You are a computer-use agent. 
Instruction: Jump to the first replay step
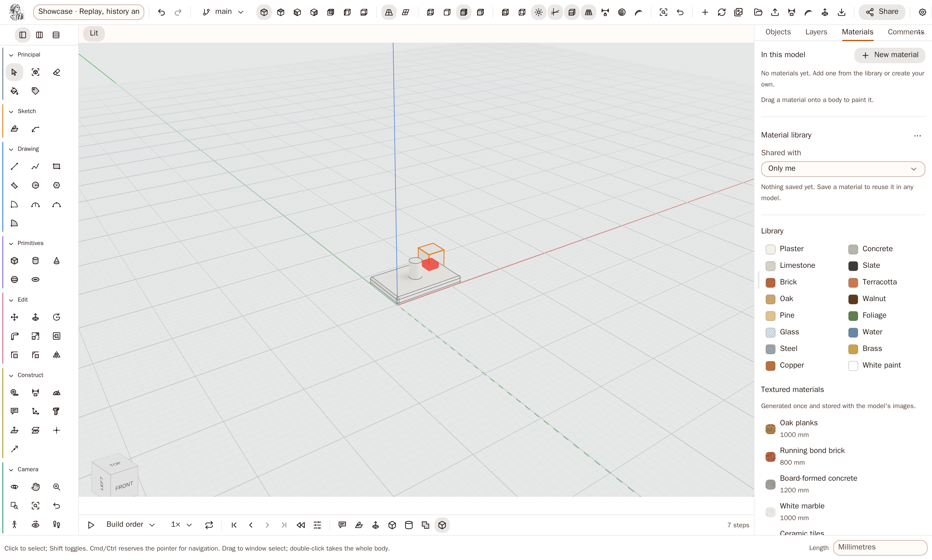[x=234, y=525]
